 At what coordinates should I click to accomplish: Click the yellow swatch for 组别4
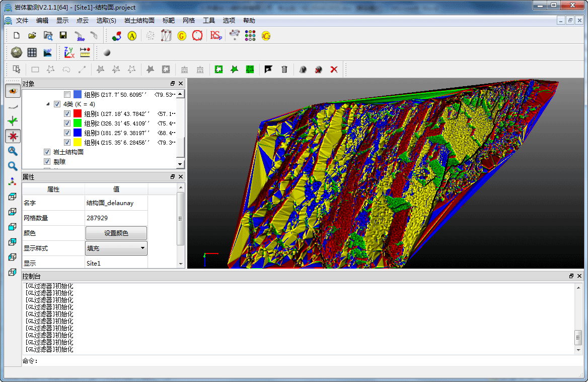click(x=78, y=142)
